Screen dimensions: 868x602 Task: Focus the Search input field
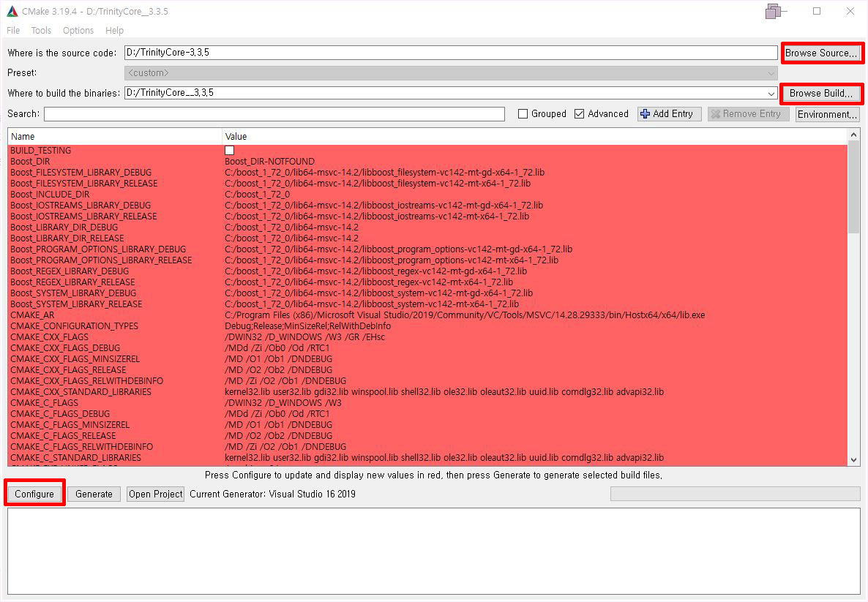(274, 114)
